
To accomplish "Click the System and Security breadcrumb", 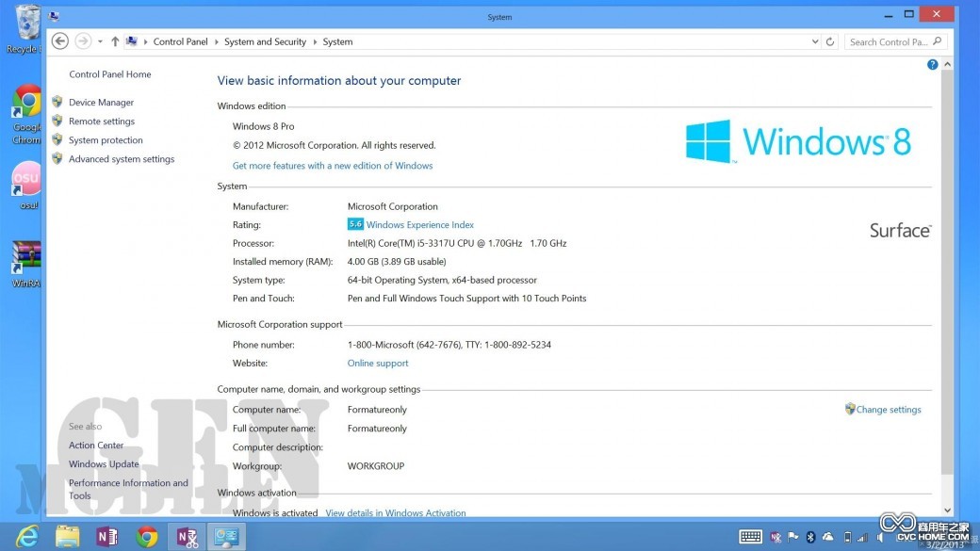I will point(265,41).
